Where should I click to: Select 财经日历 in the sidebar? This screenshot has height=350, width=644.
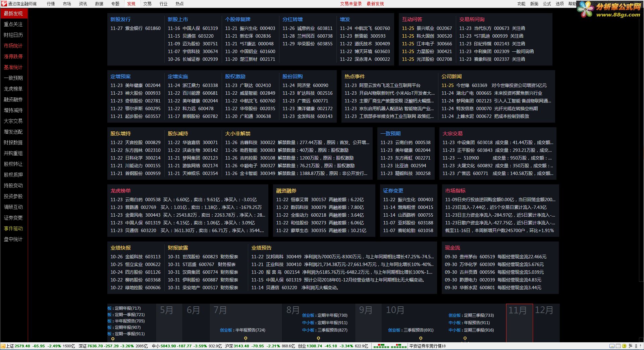click(x=14, y=35)
